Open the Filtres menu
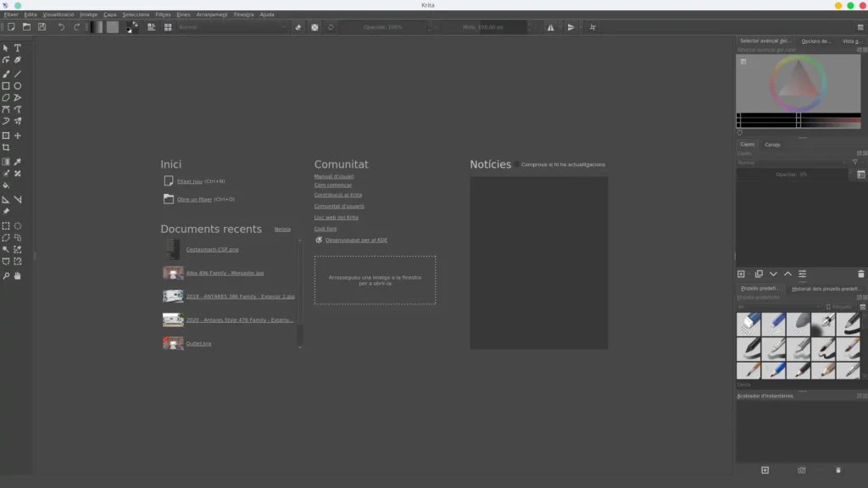This screenshot has width=868, height=488. [163, 14]
